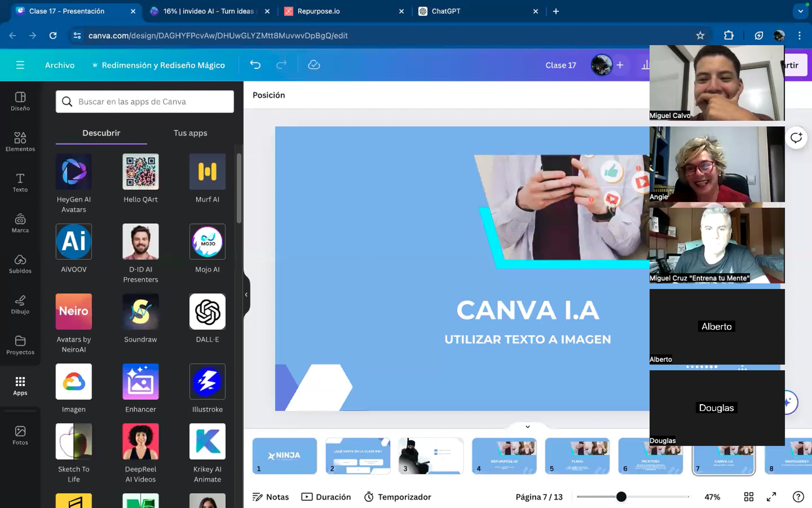Viewport: 812px width, 508px height.
Task: Open the DALL·E app icon
Action: [x=207, y=311]
